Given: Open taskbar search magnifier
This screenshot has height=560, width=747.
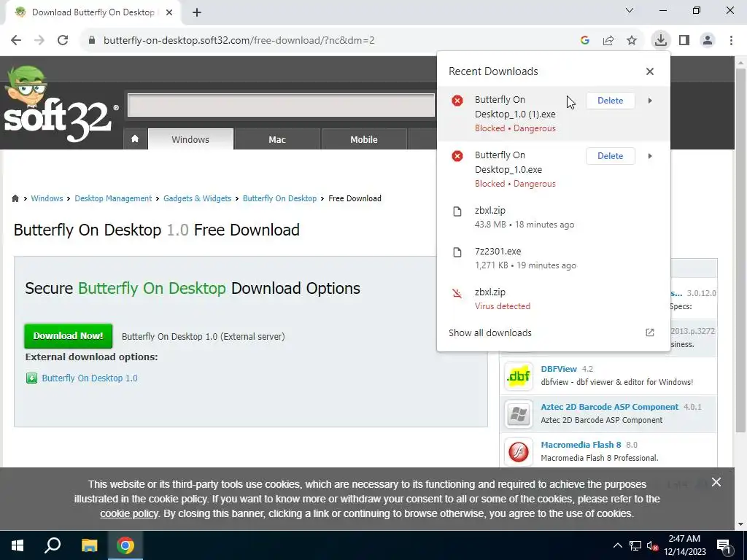Looking at the screenshot, I should [53, 545].
